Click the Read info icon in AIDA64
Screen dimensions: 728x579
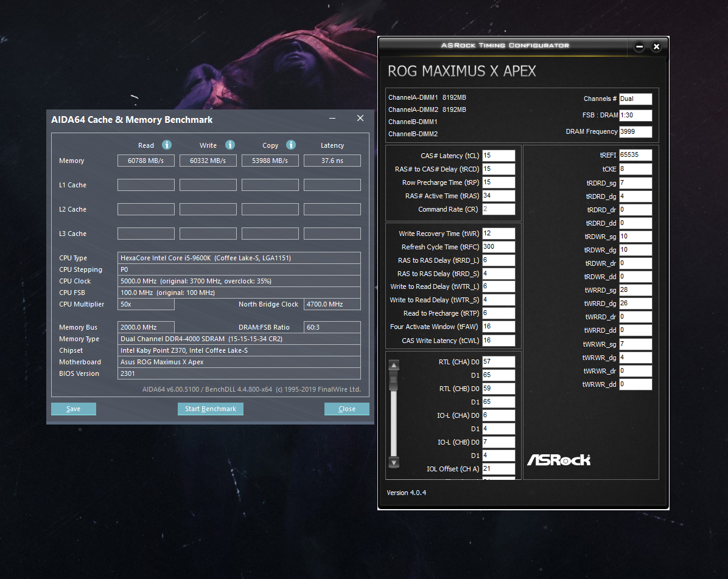[167, 145]
